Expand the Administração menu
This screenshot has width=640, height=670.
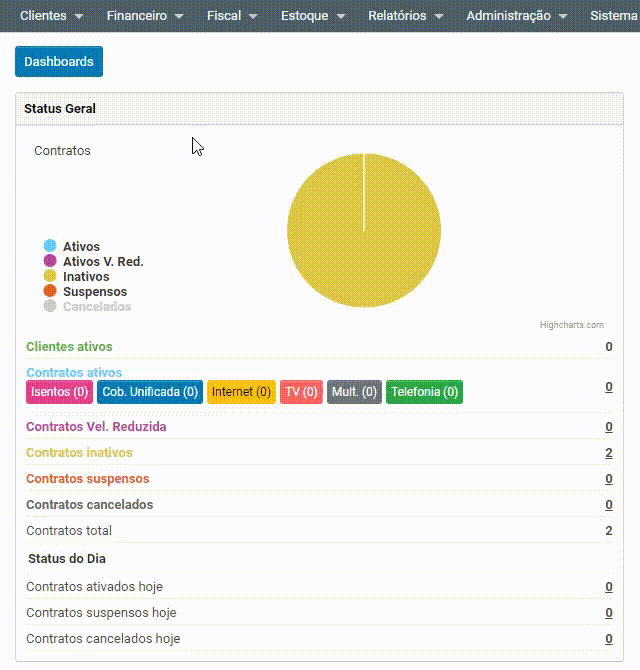[x=516, y=16]
